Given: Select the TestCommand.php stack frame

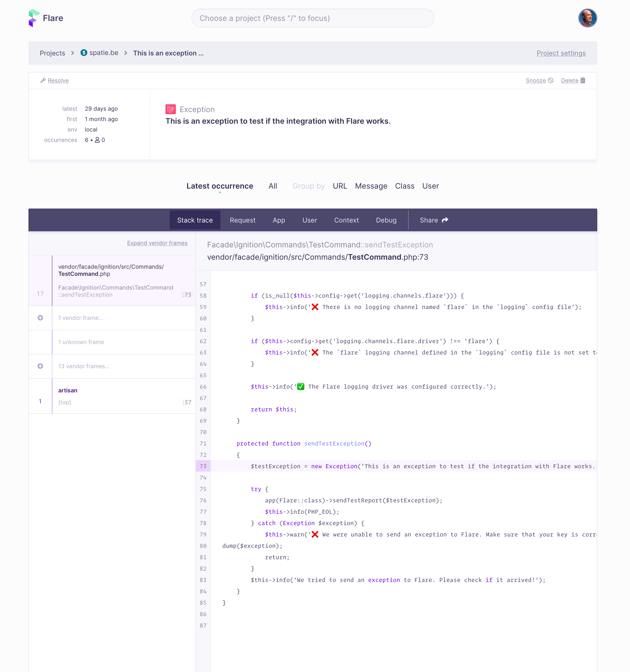Looking at the screenshot, I should [112, 281].
